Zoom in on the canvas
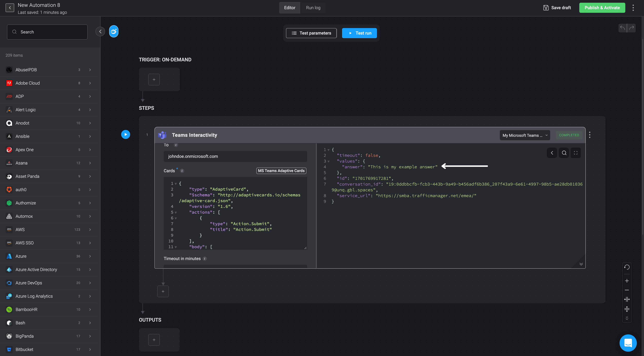 627,281
